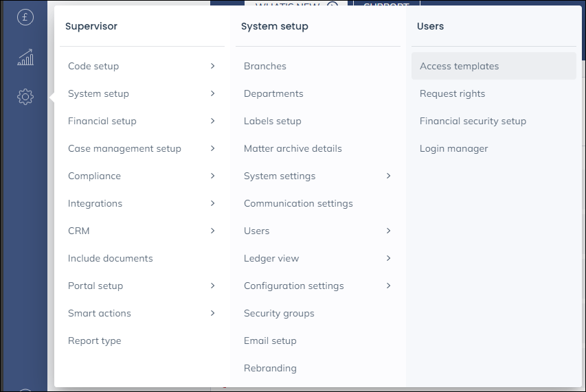Open the Branches menu entry
The width and height of the screenshot is (586, 392).
(265, 67)
